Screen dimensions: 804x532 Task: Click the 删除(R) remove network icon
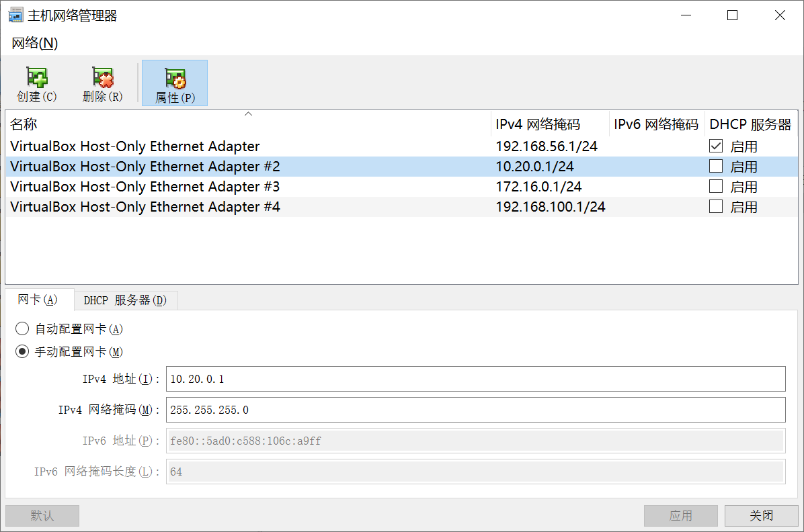[x=103, y=83]
